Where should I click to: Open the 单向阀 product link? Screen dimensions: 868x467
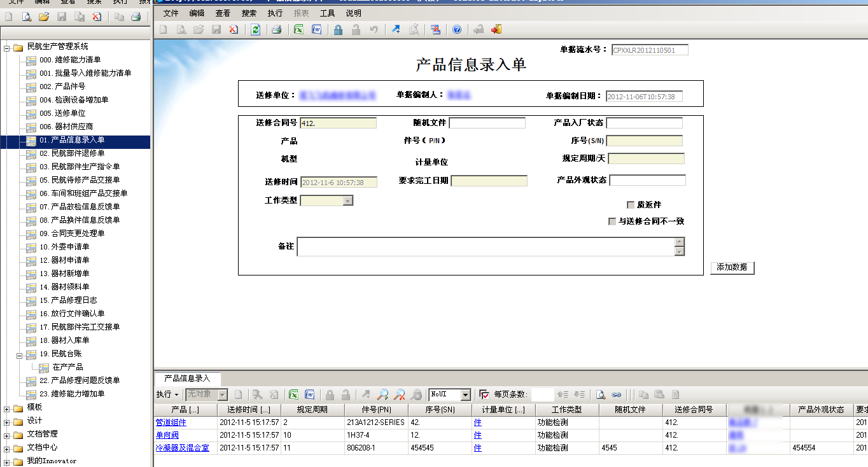coord(167,435)
